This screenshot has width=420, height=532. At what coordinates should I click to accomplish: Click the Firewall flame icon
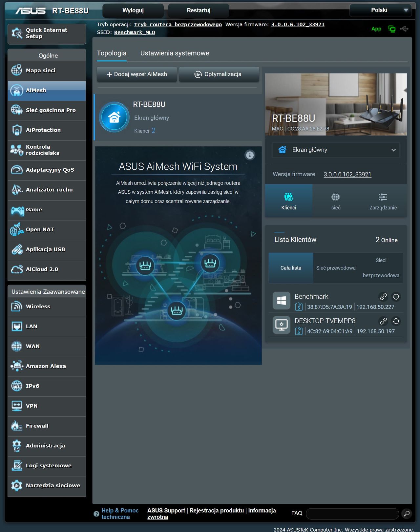17,426
